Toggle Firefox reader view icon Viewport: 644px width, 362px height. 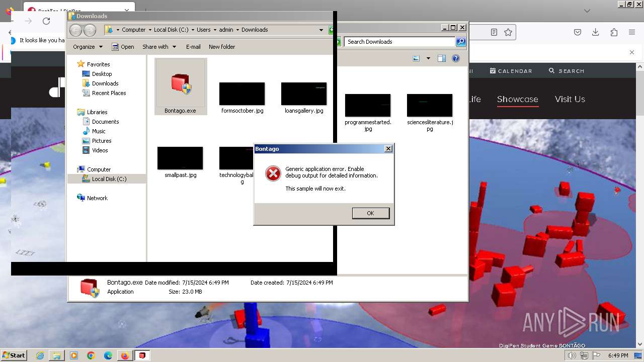pyautogui.click(x=494, y=32)
